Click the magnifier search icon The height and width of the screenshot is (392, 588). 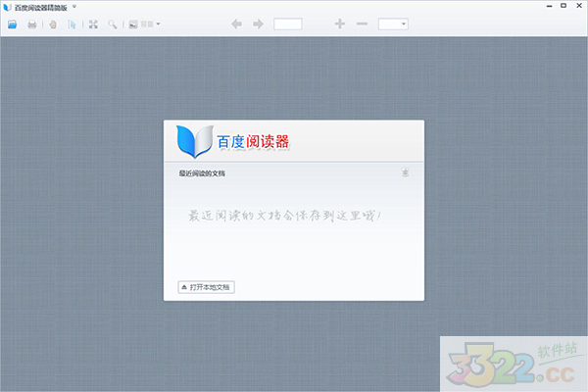(113, 24)
